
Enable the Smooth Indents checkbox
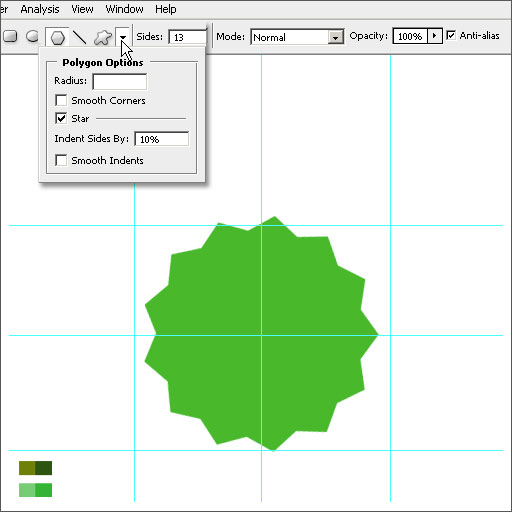[61, 160]
